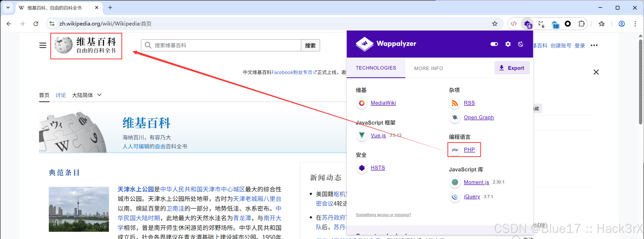This screenshot has height=239, width=644.
Task: Open the Extensions puzzle piece menu
Action: (581, 24)
